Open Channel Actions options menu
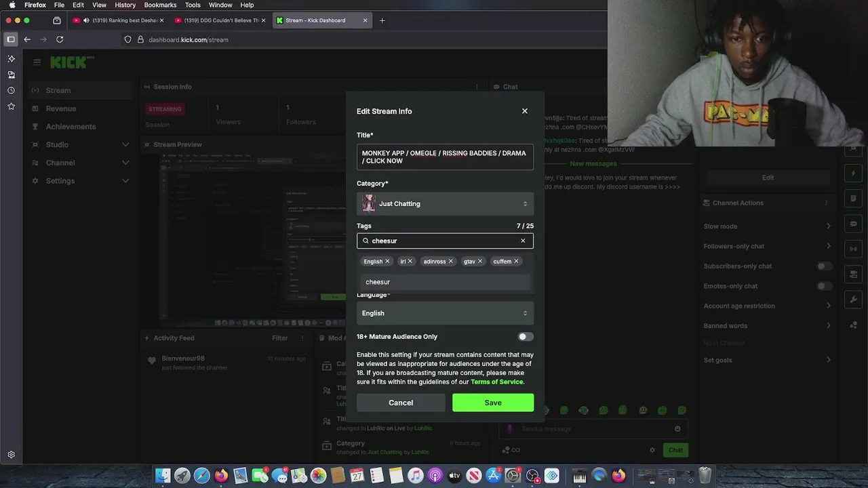 [x=826, y=203]
